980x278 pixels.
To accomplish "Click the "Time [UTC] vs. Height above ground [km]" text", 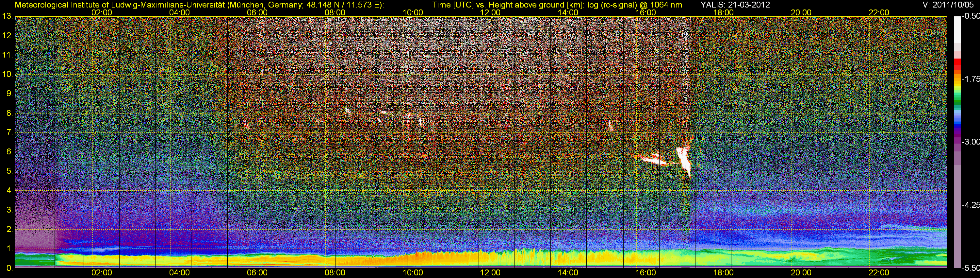I will pos(508,5).
